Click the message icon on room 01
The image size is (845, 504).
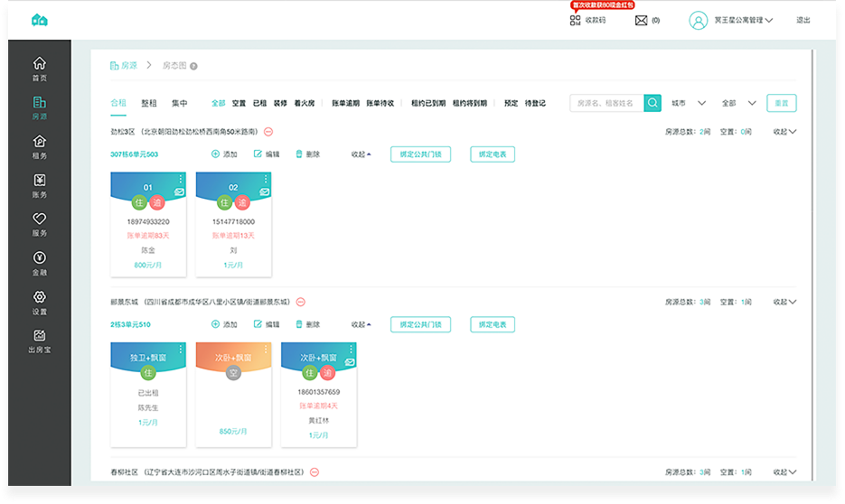(180, 191)
